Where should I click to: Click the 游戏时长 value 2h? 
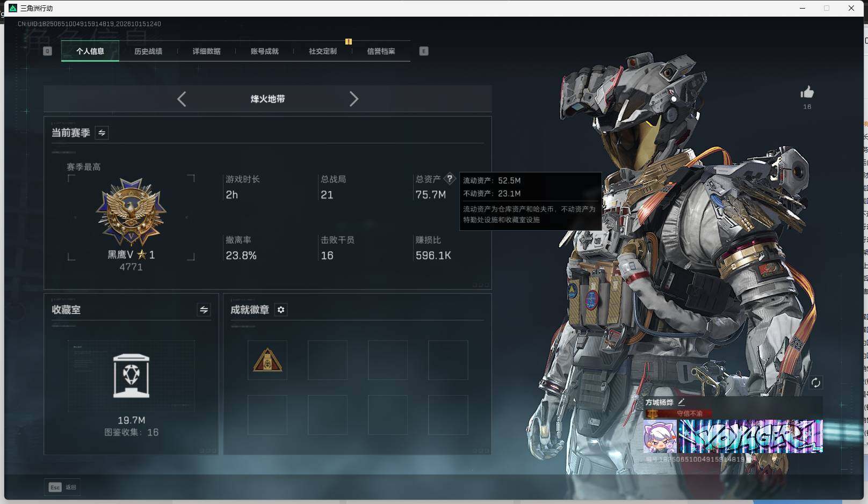click(232, 195)
